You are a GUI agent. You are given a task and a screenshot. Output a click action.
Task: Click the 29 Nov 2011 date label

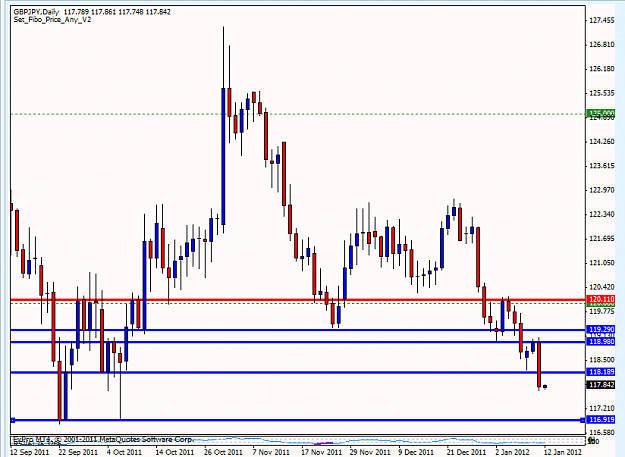click(x=370, y=452)
